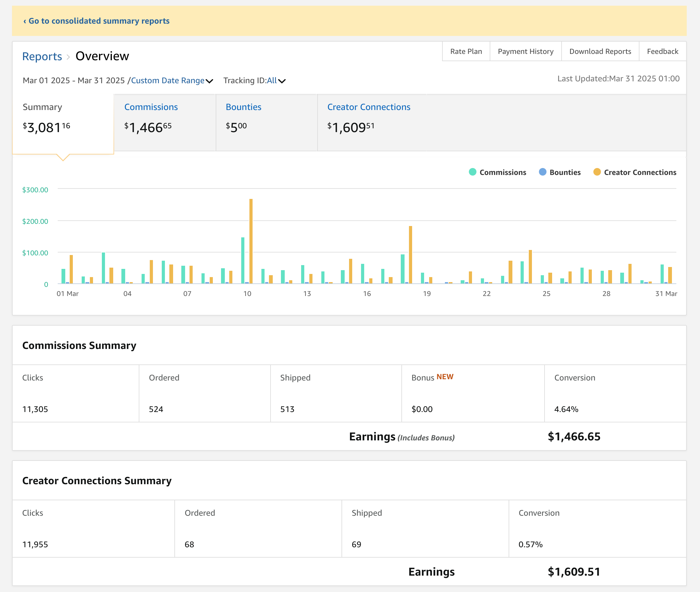Open the Payment History tab
This screenshot has height=592, width=700.
click(525, 51)
